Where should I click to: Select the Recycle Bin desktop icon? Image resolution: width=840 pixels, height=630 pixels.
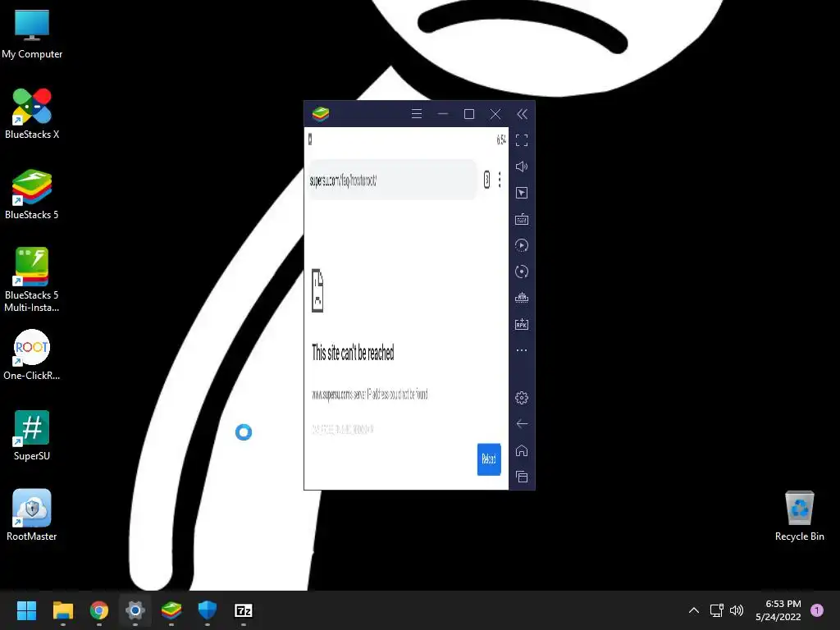799,515
